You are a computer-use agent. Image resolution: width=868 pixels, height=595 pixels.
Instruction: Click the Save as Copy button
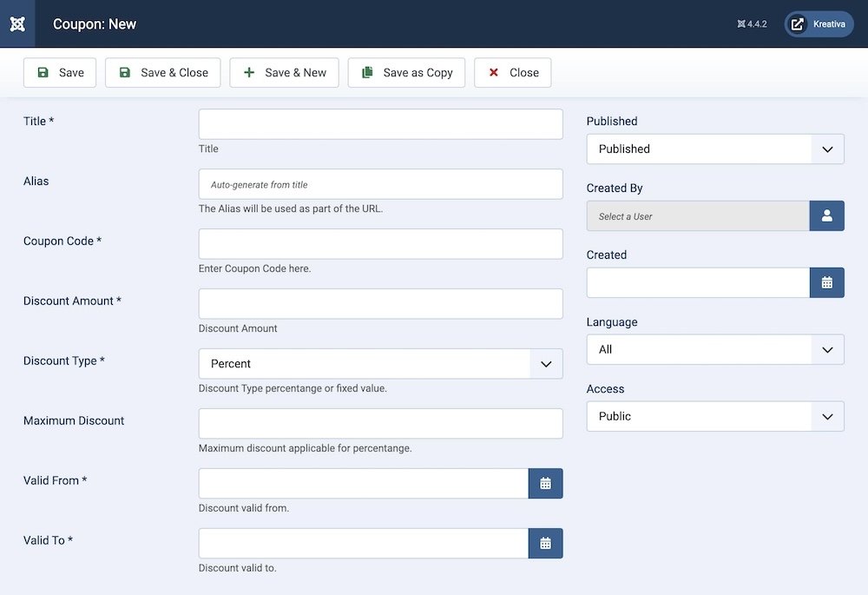pyautogui.click(x=406, y=73)
